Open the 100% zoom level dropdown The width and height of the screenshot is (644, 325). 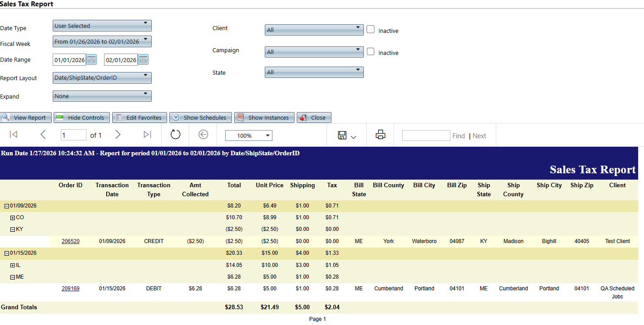[249, 135]
